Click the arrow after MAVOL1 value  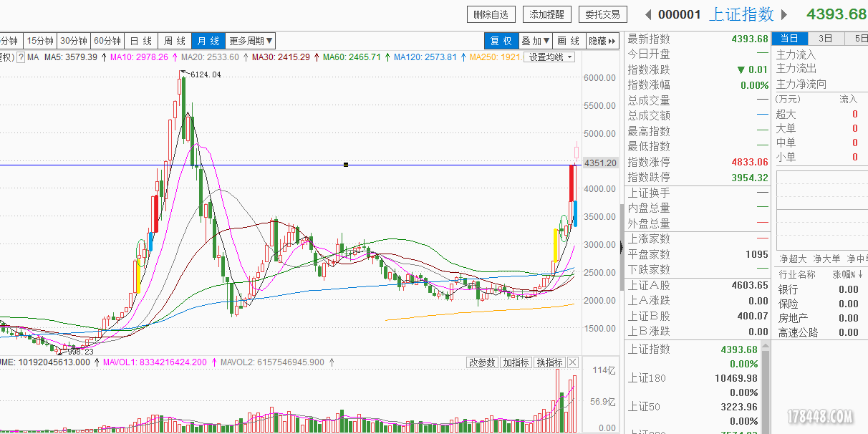tap(213, 362)
